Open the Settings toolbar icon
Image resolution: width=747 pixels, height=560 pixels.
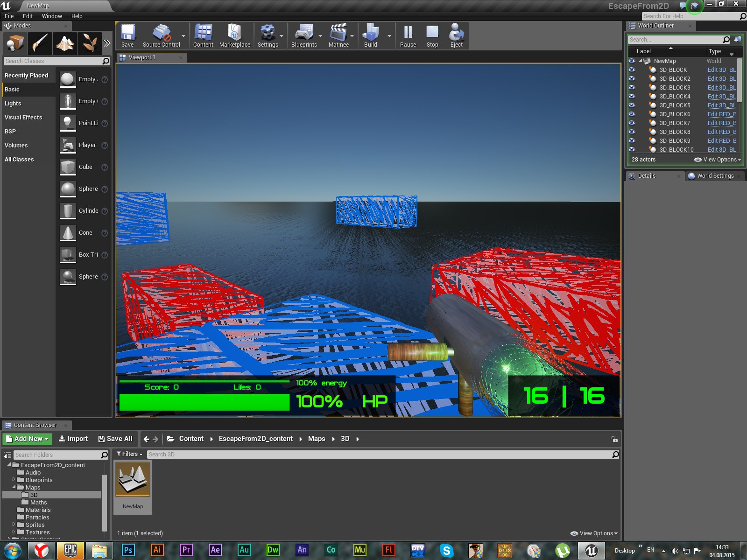click(268, 35)
